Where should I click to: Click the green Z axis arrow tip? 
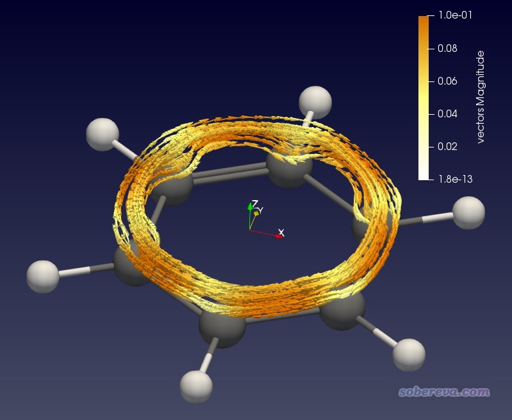[x=250, y=206]
